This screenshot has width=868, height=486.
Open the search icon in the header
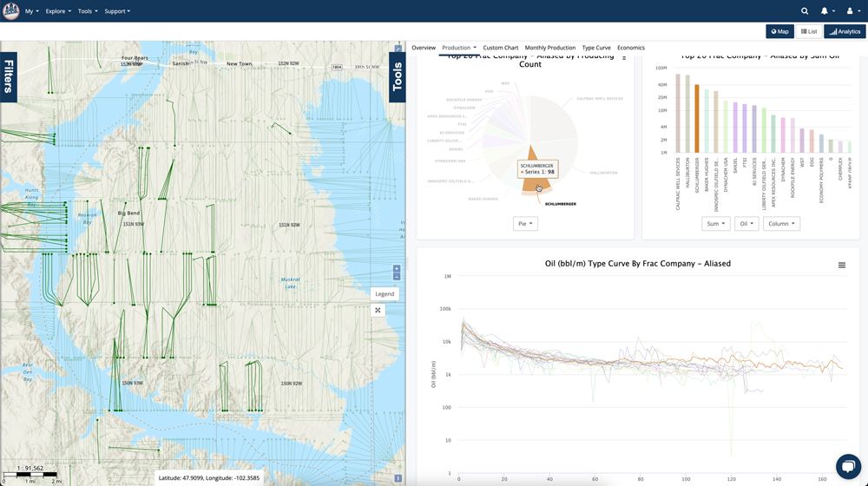pos(805,11)
